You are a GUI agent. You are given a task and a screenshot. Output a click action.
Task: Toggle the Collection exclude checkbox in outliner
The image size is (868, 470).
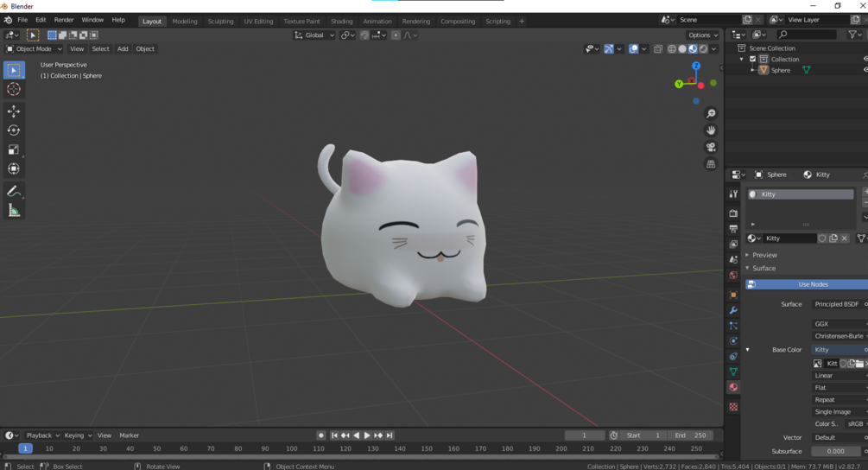pyautogui.click(x=752, y=60)
